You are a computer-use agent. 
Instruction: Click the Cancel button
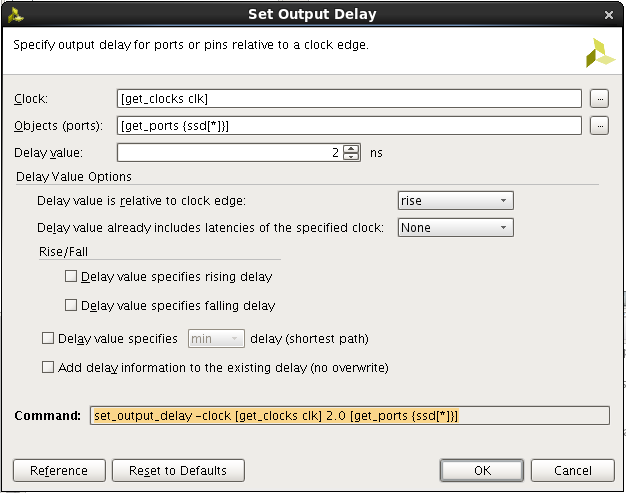point(573,471)
